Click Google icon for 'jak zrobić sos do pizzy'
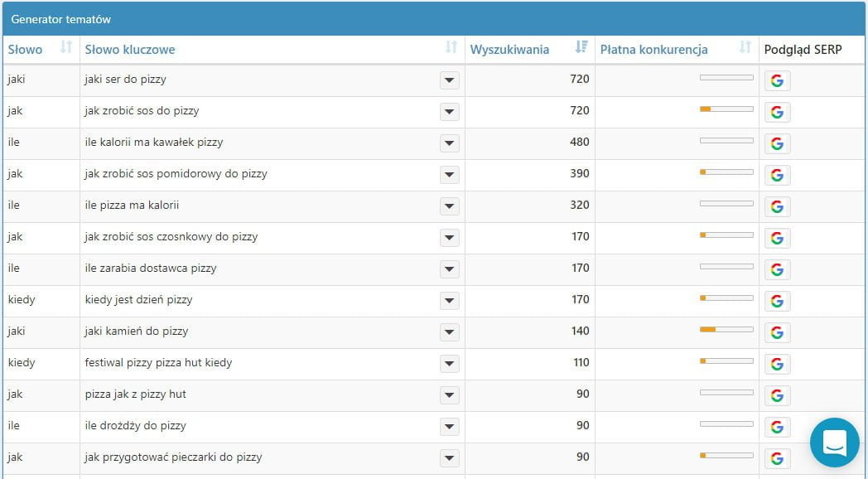The width and height of the screenshot is (868, 479). click(776, 112)
